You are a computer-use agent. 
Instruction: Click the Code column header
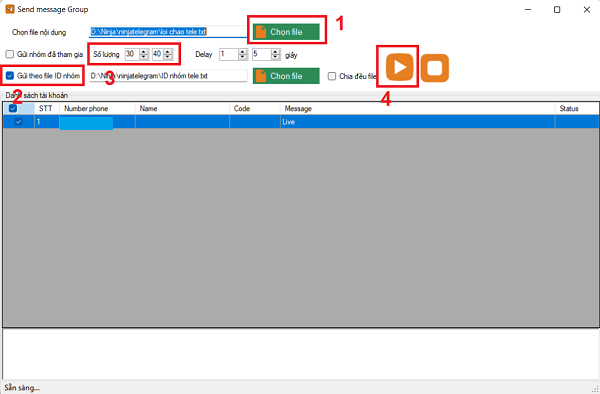tap(255, 109)
